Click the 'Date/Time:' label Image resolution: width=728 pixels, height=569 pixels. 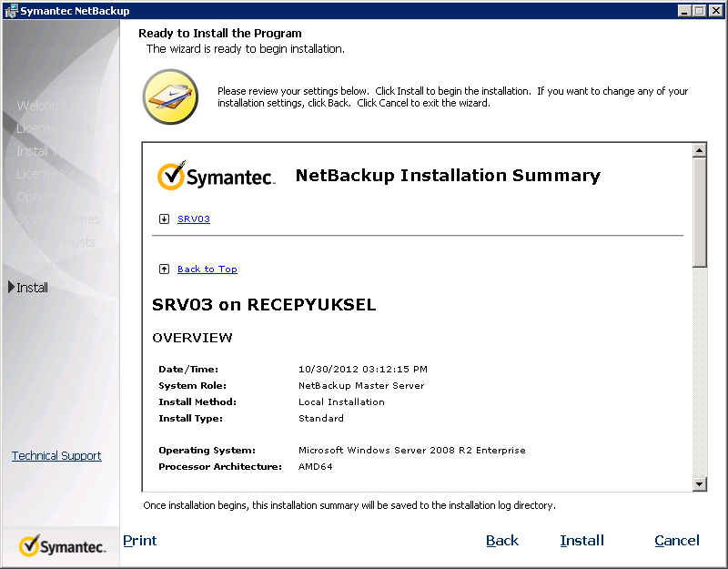[188, 370]
